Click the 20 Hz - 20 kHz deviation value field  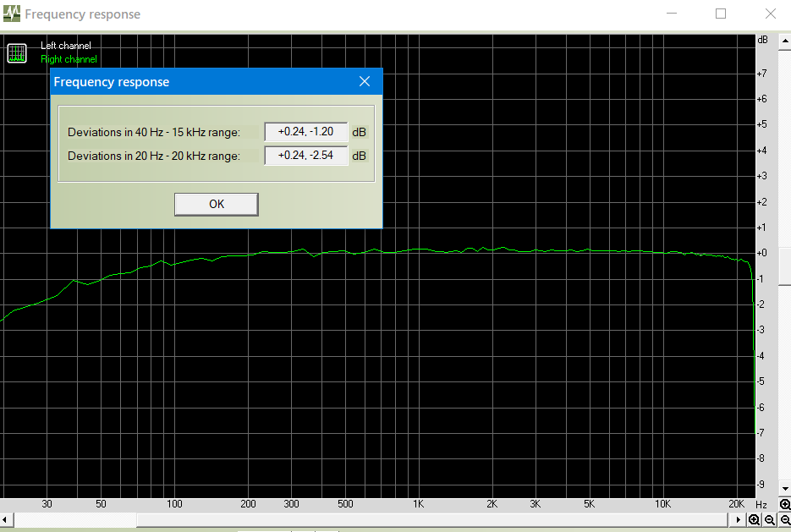point(305,156)
